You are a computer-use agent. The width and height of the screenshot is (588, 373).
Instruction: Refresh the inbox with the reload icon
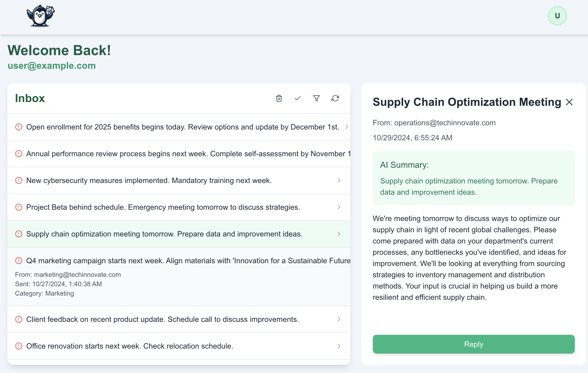[x=335, y=98]
